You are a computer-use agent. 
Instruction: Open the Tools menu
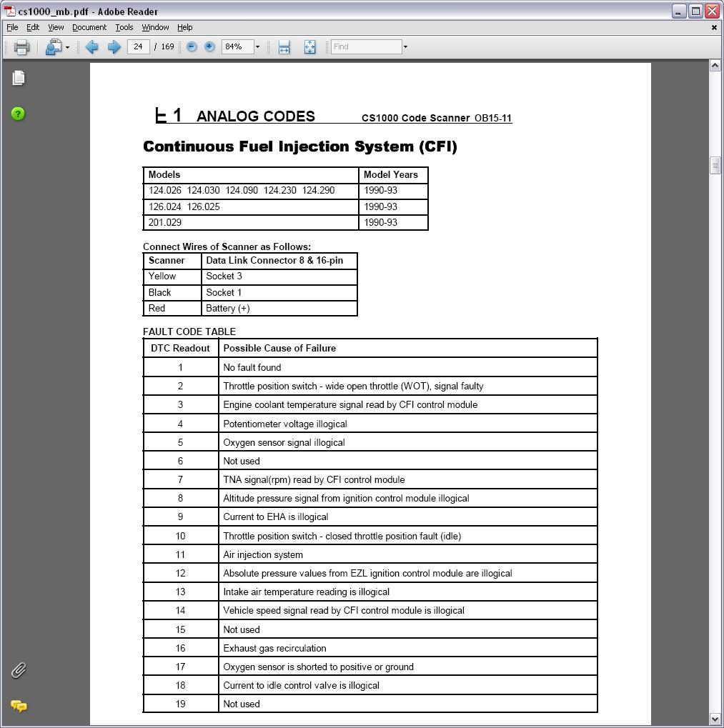pos(124,27)
